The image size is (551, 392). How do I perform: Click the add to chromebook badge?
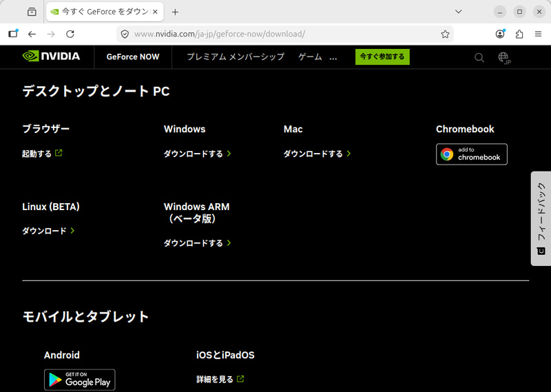click(x=472, y=154)
